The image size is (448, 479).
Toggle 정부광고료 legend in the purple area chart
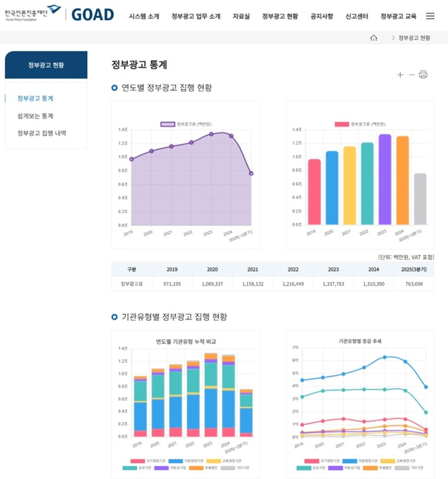pyautogui.click(x=186, y=124)
